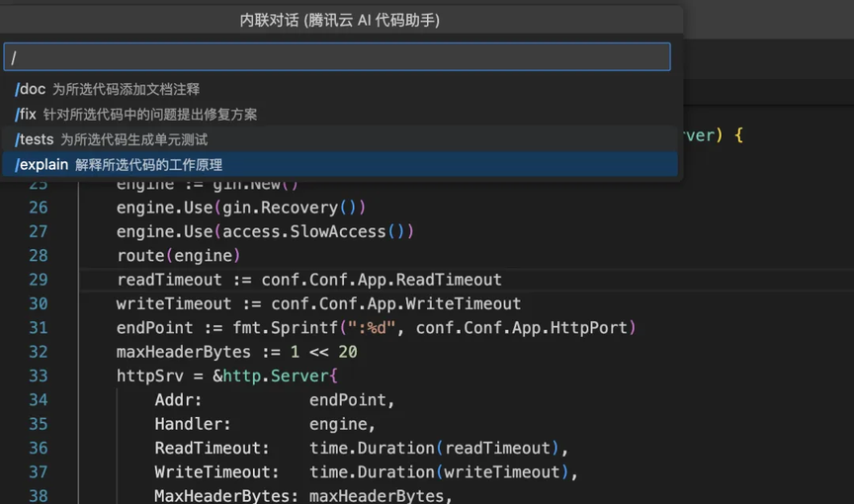Select the /fix command suggestion
854x504 pixels.
coord(340,115)
